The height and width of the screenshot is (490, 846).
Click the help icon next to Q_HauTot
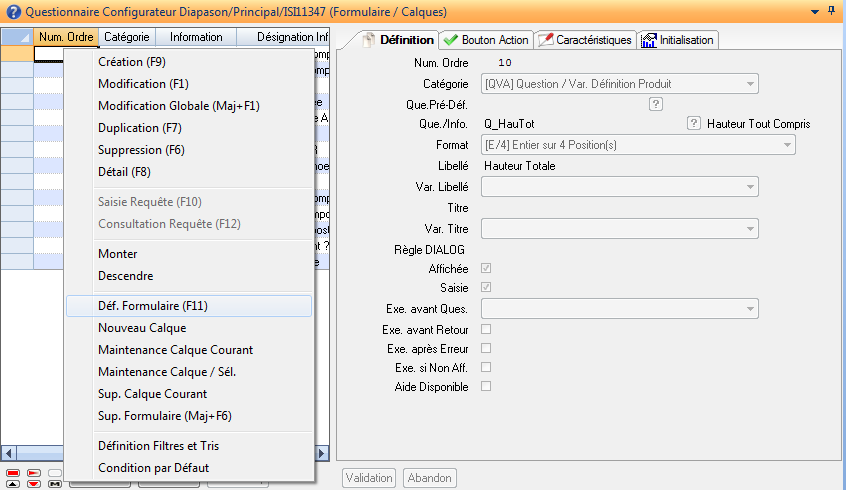[x=693, y=124]
